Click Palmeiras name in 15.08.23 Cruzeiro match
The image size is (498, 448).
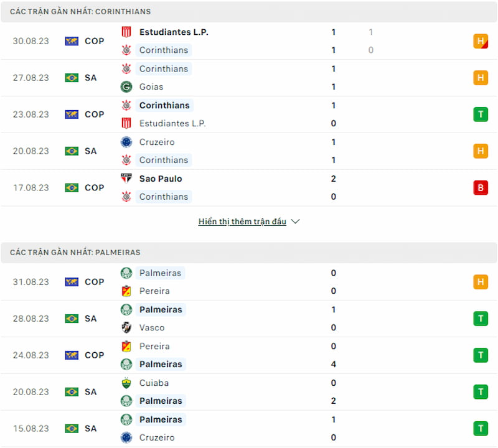tap(161, 419)
